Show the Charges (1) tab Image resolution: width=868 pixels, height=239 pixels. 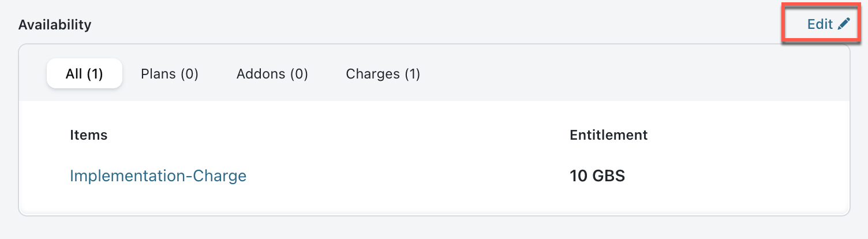click(383, 74)
